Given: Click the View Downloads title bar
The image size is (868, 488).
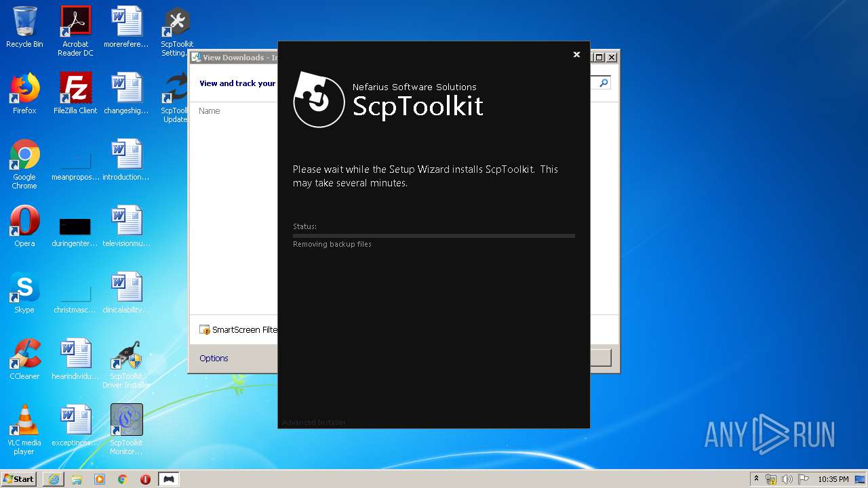Looking at the screenshot, I should (x=235, y=58).
